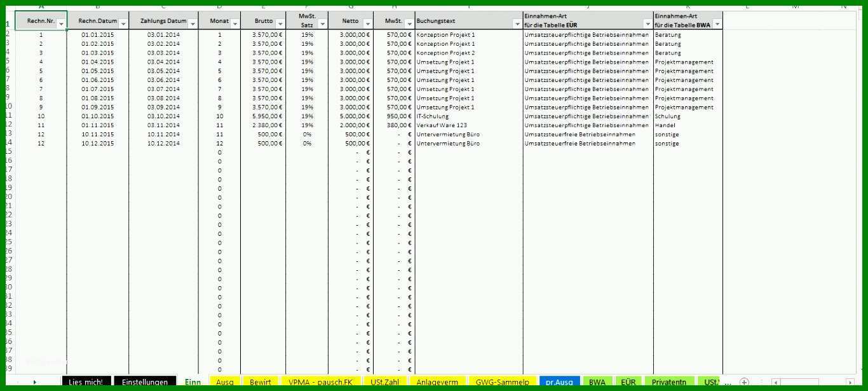Viewport: 868px width, 391px height.
Task: Select the IT-Schulung booking text cell
Action: (x=469, y=116)
